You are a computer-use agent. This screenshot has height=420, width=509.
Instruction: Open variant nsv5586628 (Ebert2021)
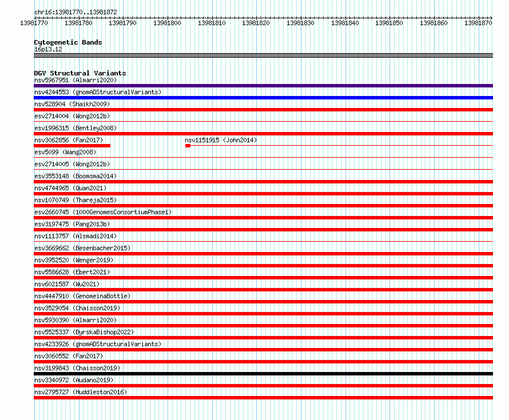[72, 272]
